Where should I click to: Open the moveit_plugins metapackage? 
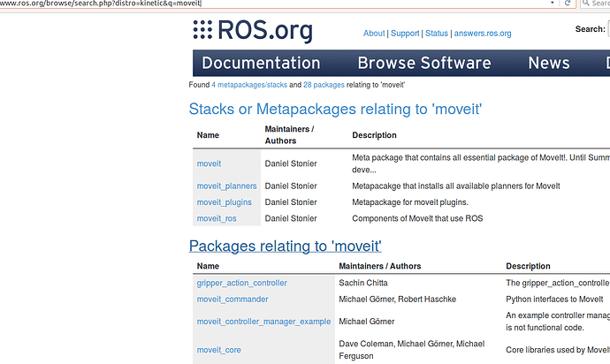point(224,202)
